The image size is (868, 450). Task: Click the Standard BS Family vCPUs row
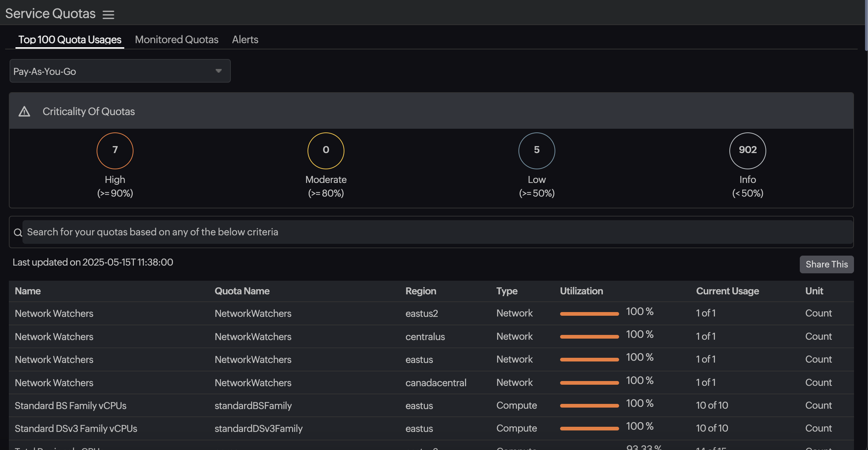coord(70,405)
